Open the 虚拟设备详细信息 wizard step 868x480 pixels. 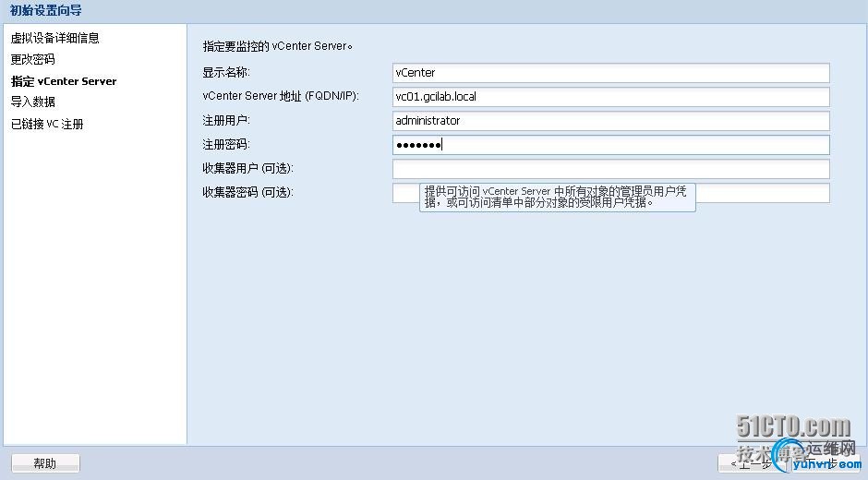[x=54, y=38]
